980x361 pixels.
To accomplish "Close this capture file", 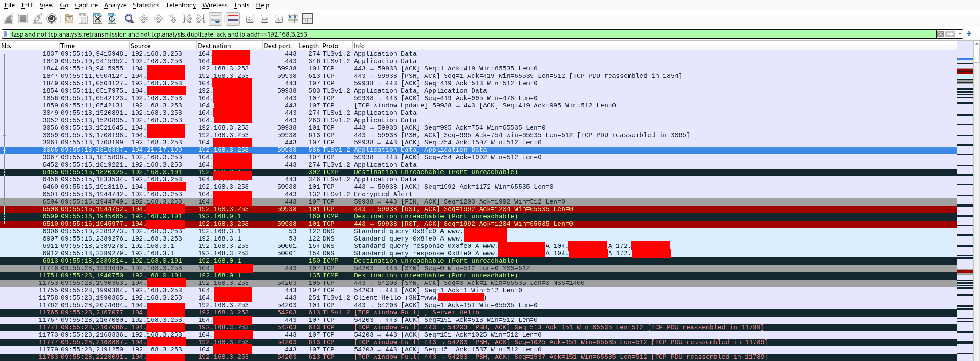I will [98, 19].
